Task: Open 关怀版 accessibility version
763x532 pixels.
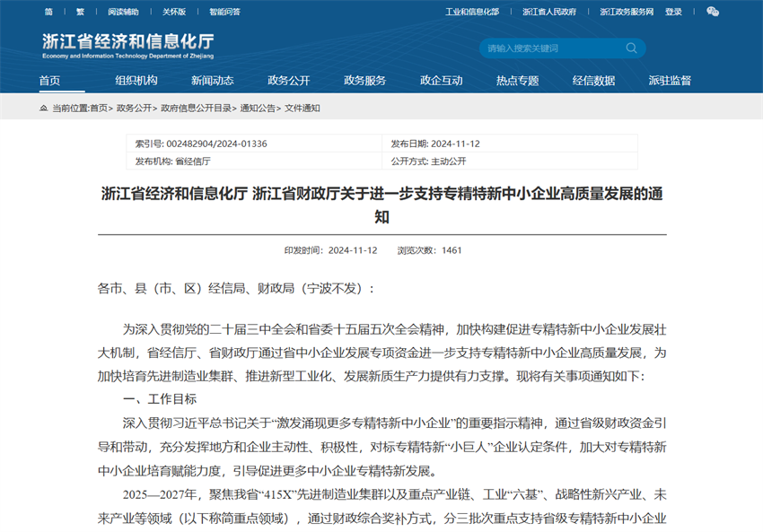Action: [174, 12]
